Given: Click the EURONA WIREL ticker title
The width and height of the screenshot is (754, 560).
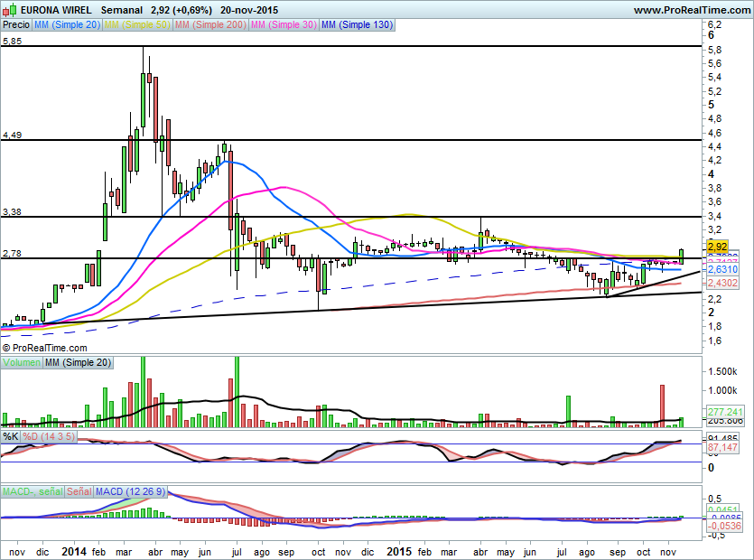Looking at the screenshot, I should point(56,10).
